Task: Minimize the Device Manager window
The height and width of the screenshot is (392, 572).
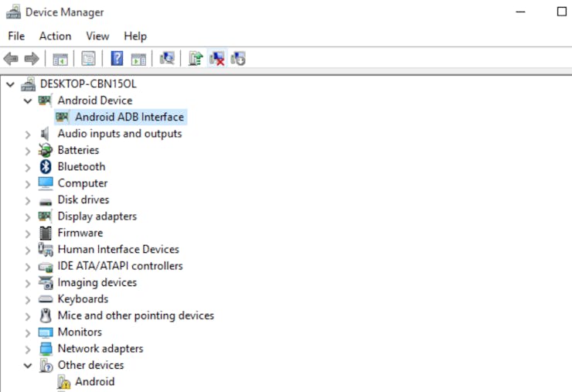Action: (520, 12)
